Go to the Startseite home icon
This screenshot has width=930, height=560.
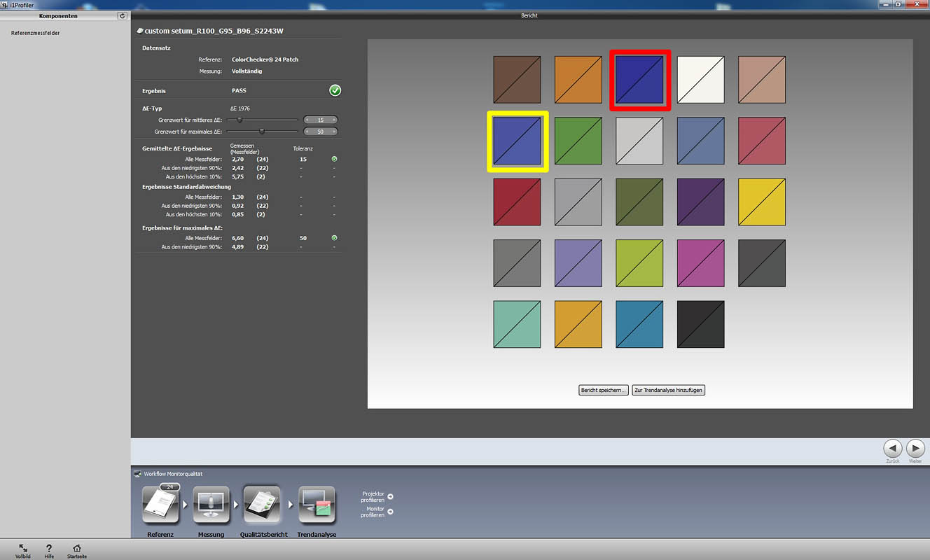point(77,549)
